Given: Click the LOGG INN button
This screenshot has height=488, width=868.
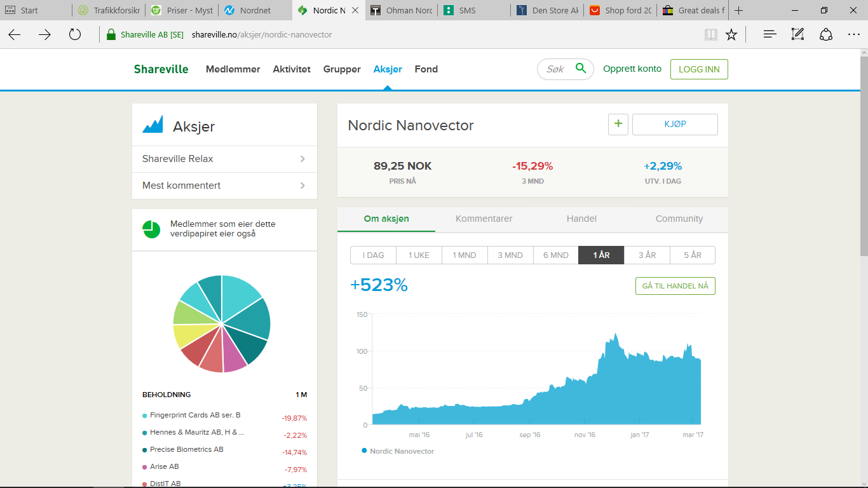Looking at the screenshot, I should coord(699,69).
